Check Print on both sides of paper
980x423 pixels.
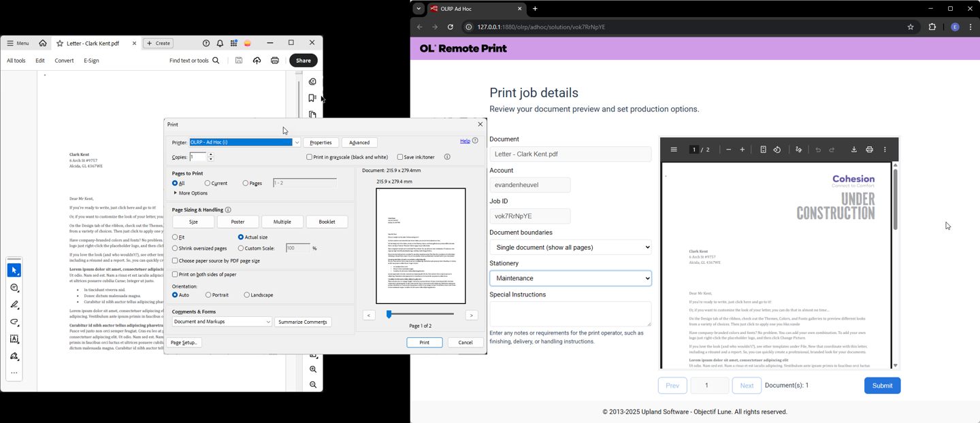click(x=175, y=275)
